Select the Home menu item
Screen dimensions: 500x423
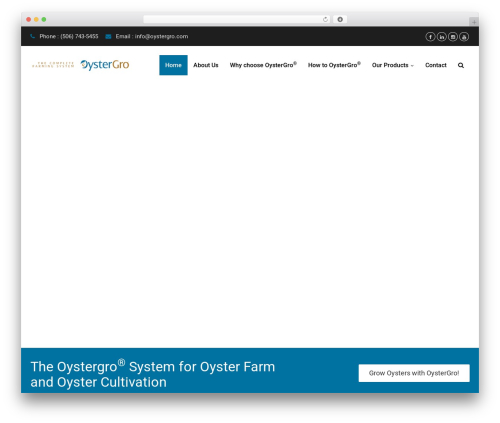pos(173,65)
